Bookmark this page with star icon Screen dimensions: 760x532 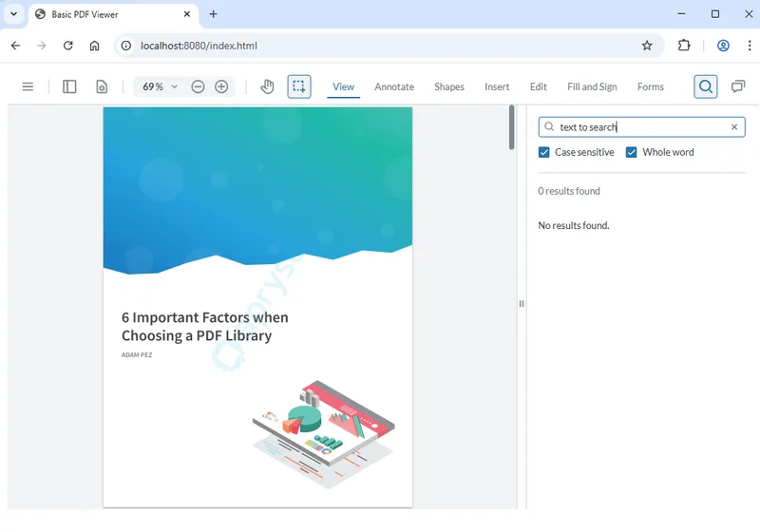click(647, 46)
